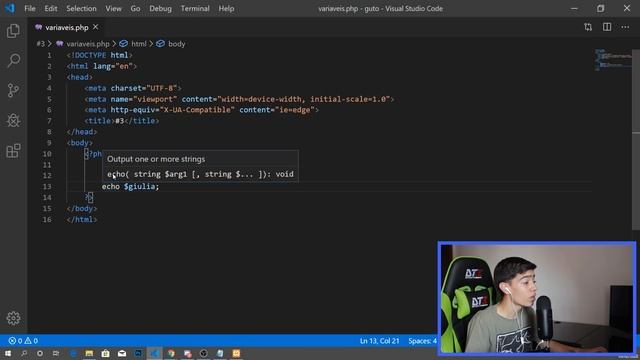Open Mail app from taskbar
Screen dimensions: 640x360
tap(122, 353)
